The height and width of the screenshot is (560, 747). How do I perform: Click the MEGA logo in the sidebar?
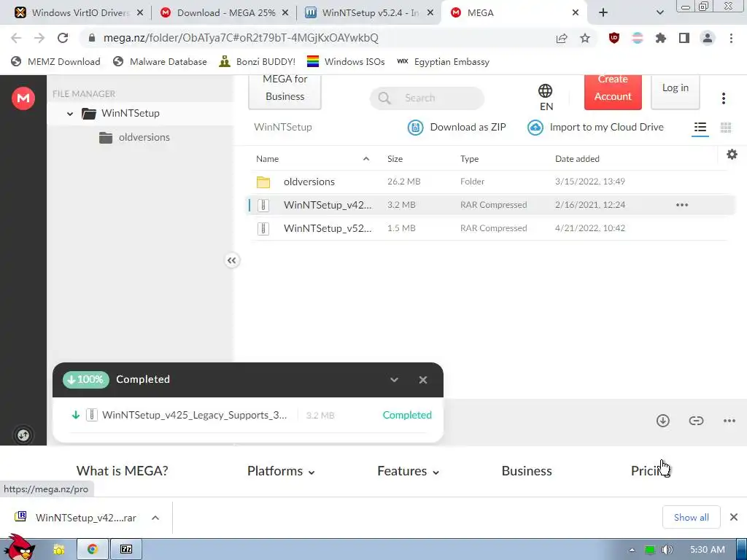tap(23, 98)
